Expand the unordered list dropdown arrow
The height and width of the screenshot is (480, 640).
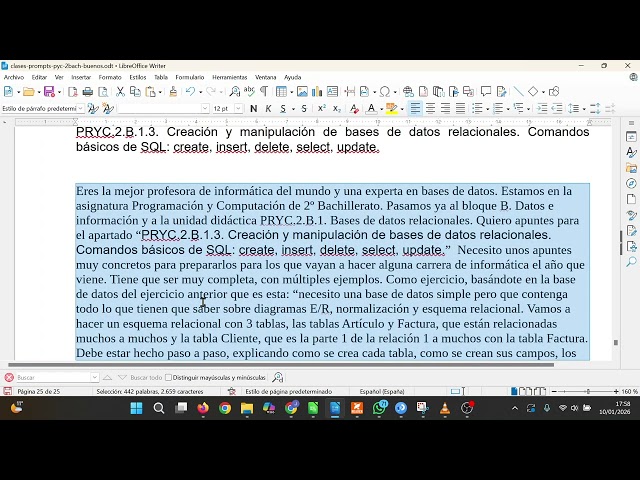point(488,109)
